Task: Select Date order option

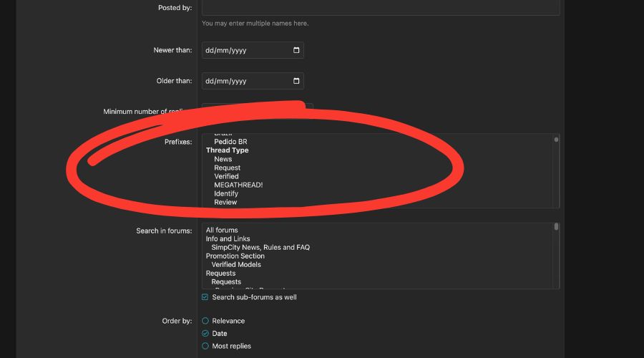Action: (205, 334)
